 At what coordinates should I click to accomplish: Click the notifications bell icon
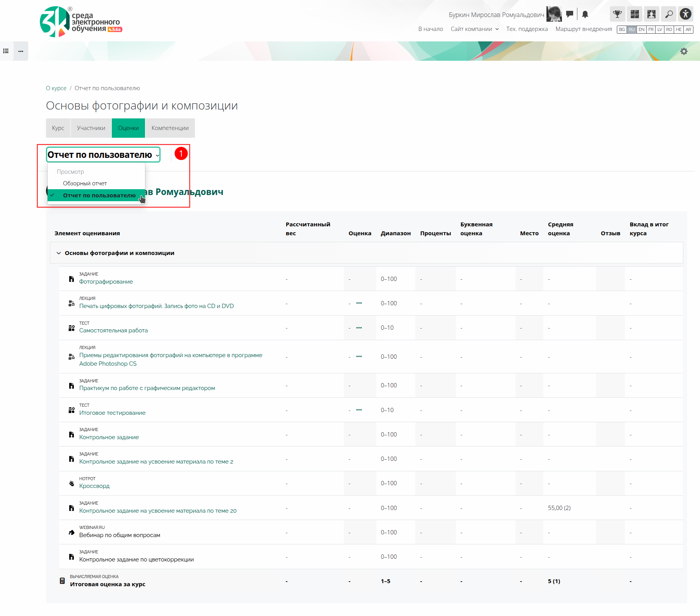tap(585, 14)
